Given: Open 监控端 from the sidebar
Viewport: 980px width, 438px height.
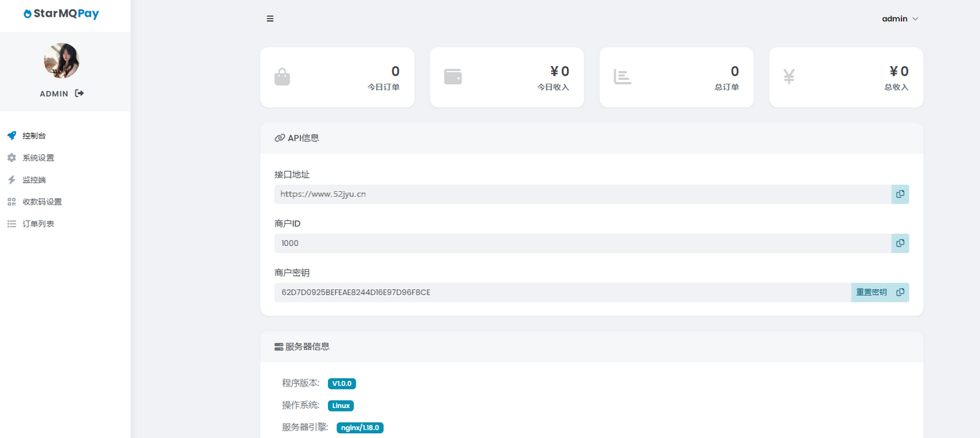Looking at the screenshot, I should point(34,180).
